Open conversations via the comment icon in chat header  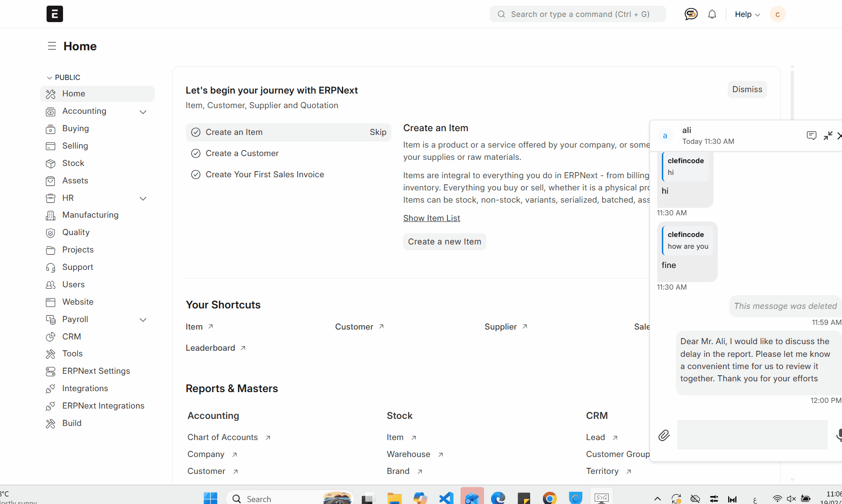(x=811, y=135)
